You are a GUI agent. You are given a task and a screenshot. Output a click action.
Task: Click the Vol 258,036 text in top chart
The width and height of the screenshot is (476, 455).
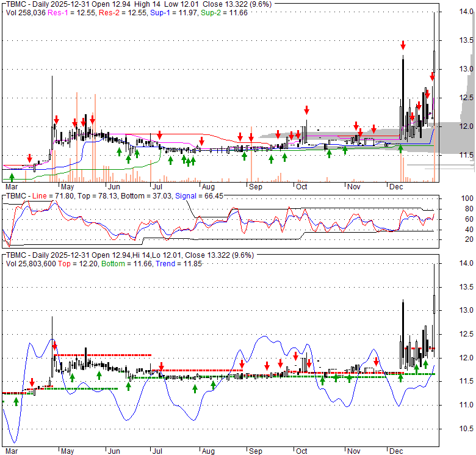tap(23, 12)
